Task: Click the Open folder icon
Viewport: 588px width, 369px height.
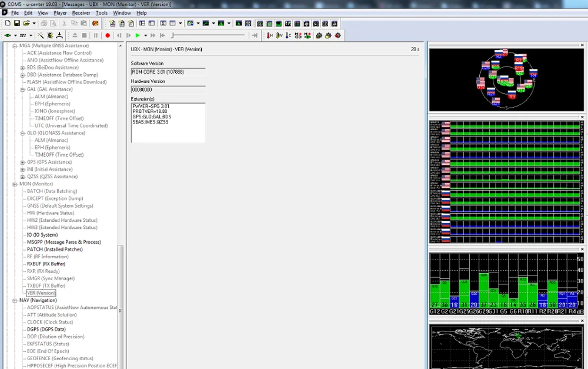Action: (x=26, y=24)
